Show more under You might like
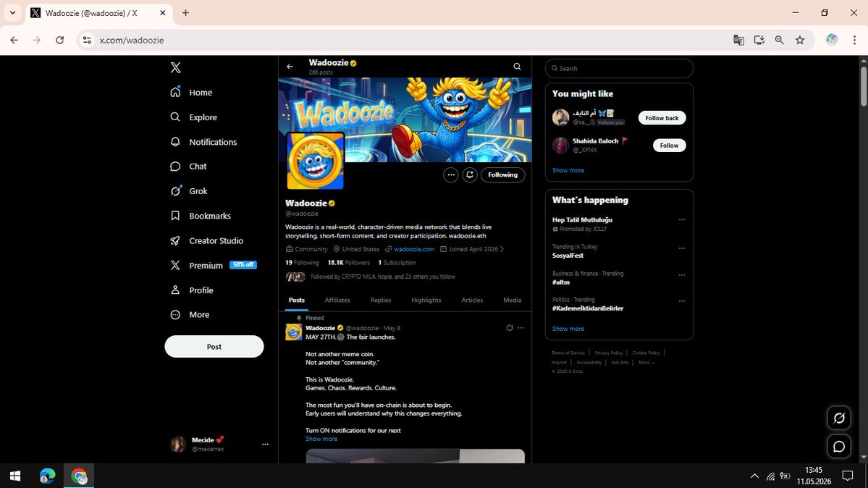This screenshot has width=868, height=488. coord(568,170)
